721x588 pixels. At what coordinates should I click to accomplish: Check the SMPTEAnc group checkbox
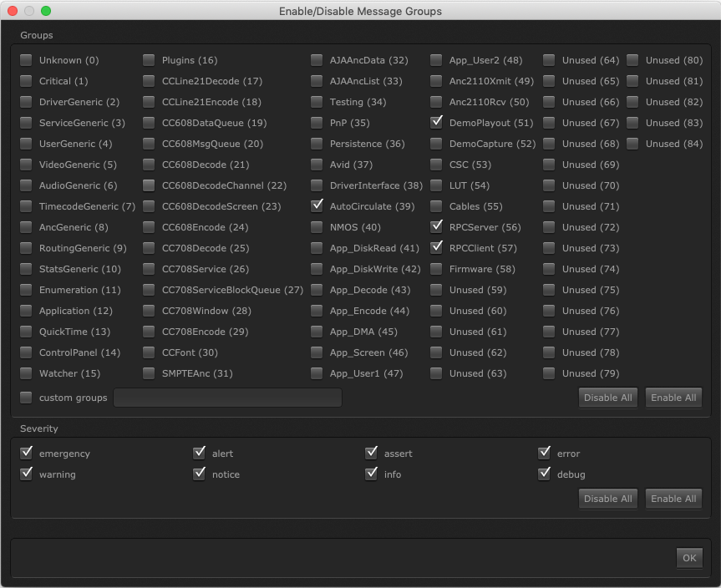[x=149, y=373]
